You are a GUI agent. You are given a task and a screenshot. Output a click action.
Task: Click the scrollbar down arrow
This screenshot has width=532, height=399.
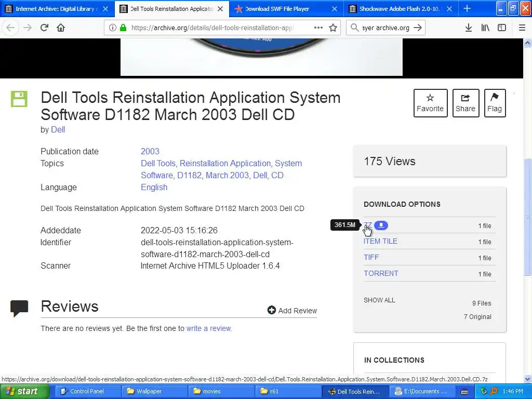tap(528, 379)
